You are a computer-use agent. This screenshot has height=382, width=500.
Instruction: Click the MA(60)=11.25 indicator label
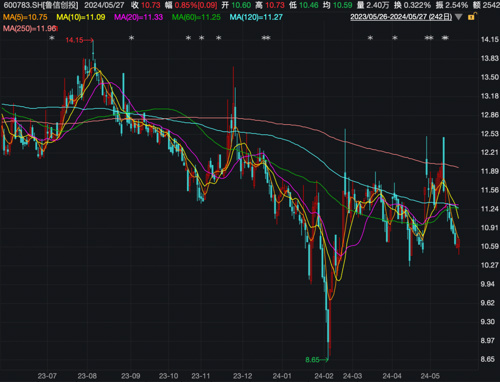[x=196, y=17]
